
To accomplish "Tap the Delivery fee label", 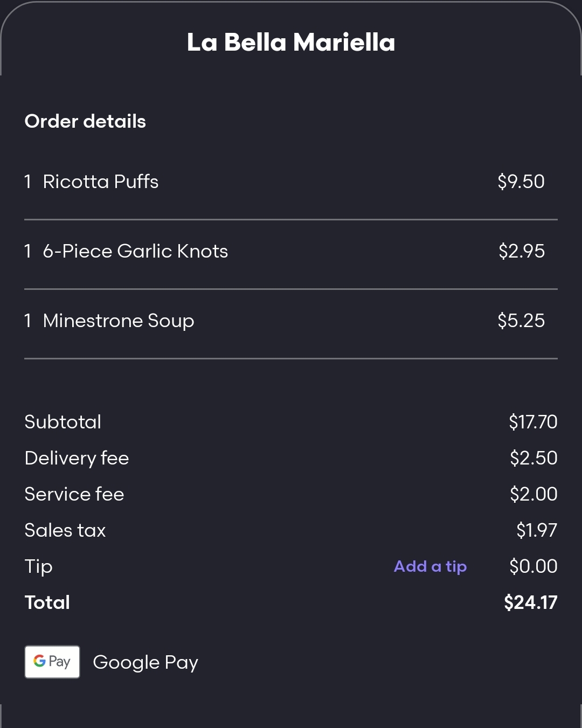I will tap(77, 458).
